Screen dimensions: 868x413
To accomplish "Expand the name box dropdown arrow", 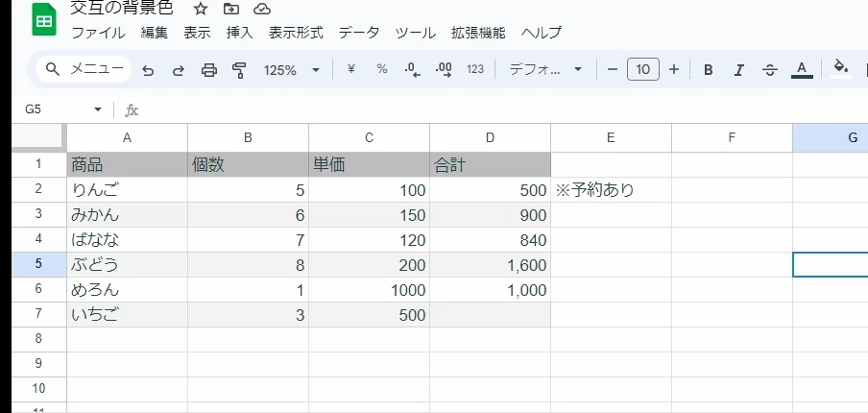I will tap(98, 109).
